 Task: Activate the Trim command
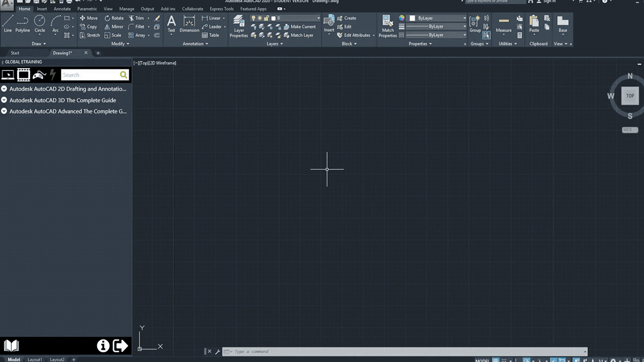click(x=136, y=18)
